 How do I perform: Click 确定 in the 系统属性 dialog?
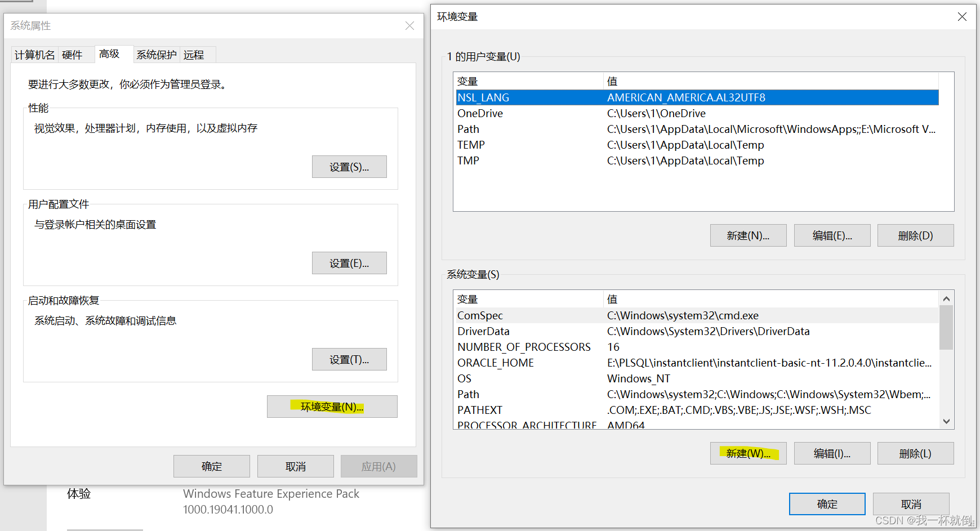click(211, 466)
